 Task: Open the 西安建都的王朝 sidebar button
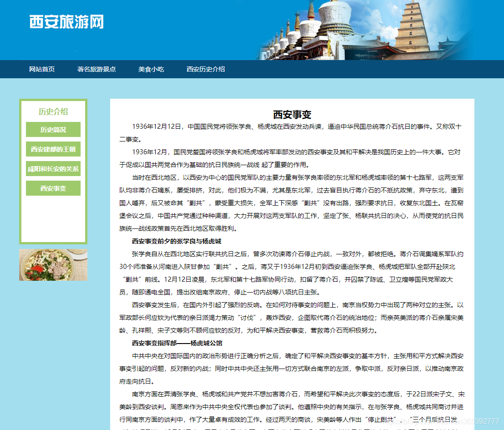[53, 149]
